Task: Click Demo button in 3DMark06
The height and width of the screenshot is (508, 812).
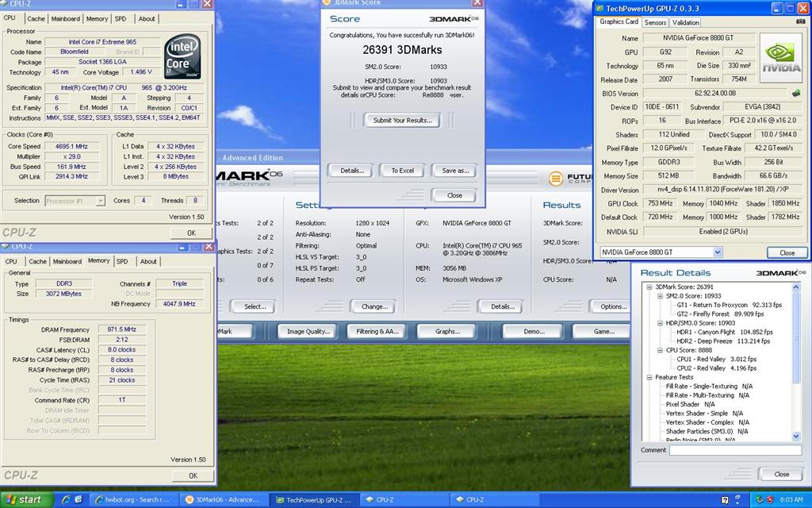Action: (534, 332)
